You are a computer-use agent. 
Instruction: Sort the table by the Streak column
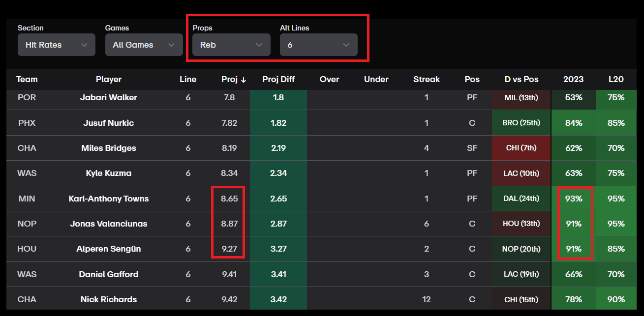[426, 79]
